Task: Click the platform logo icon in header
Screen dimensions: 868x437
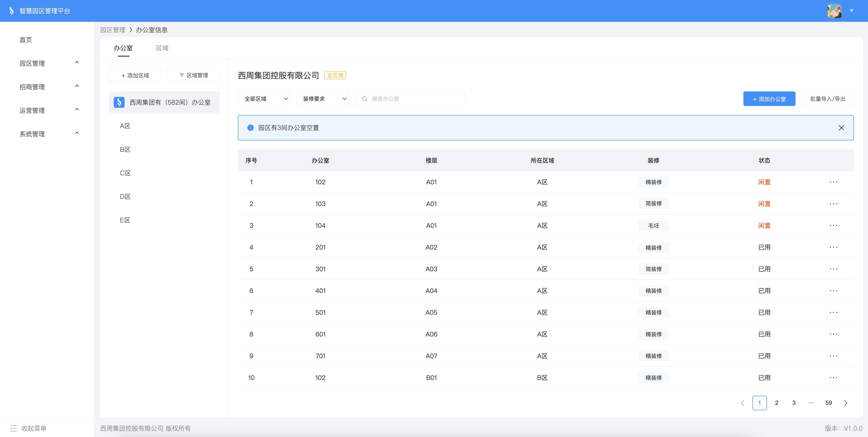Action: [x=12, y=11]
